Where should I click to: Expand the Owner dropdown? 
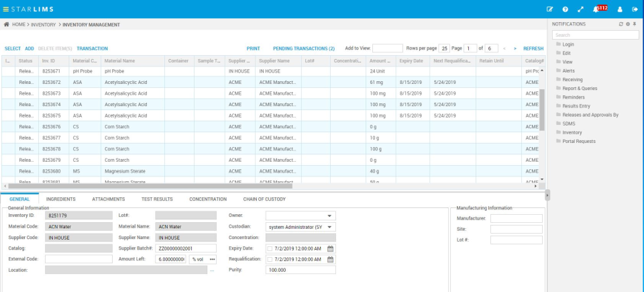329,216
